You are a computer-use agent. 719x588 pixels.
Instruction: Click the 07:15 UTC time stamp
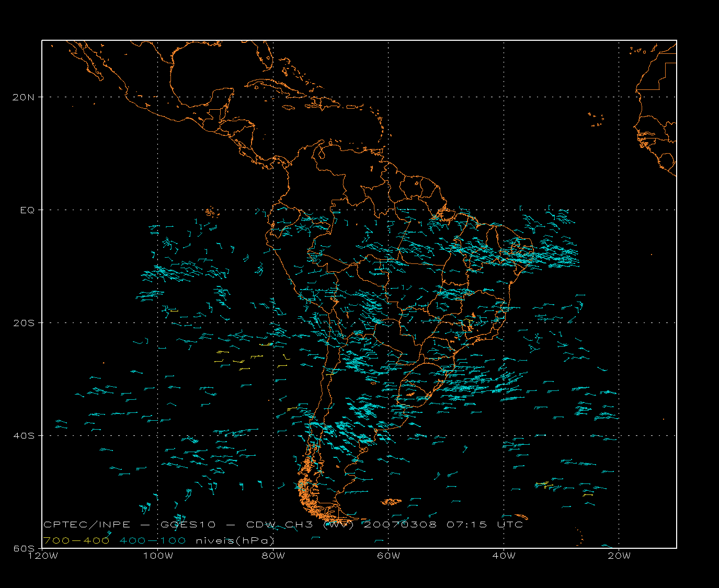485,524
